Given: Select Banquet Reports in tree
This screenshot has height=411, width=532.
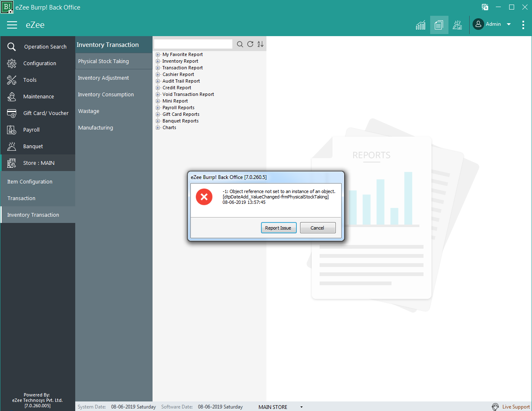Looking at the screenshot, I should tap(180, 121).
